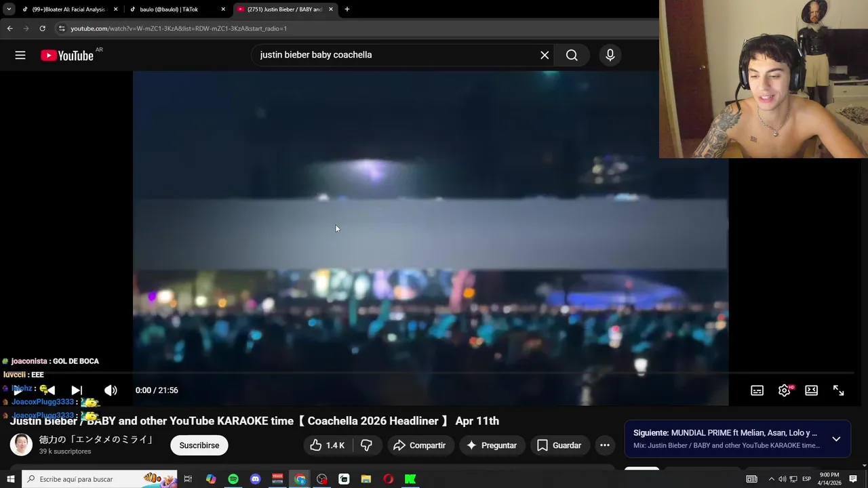
Task: Click the video title Justin Bieber / BABY
Action: point(254,421)
